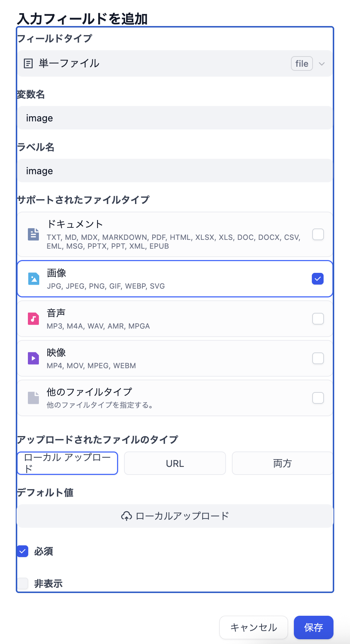Toggle the 非表示 hidden checkbox
Screen dimensions: 350x644
pyautogui.click(x=23, y=583)
